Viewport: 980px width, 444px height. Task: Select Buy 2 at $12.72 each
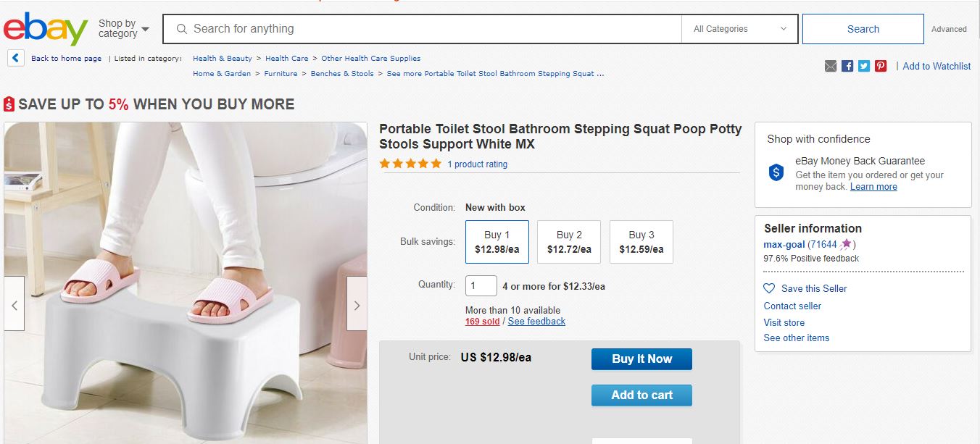coord(569,242)
